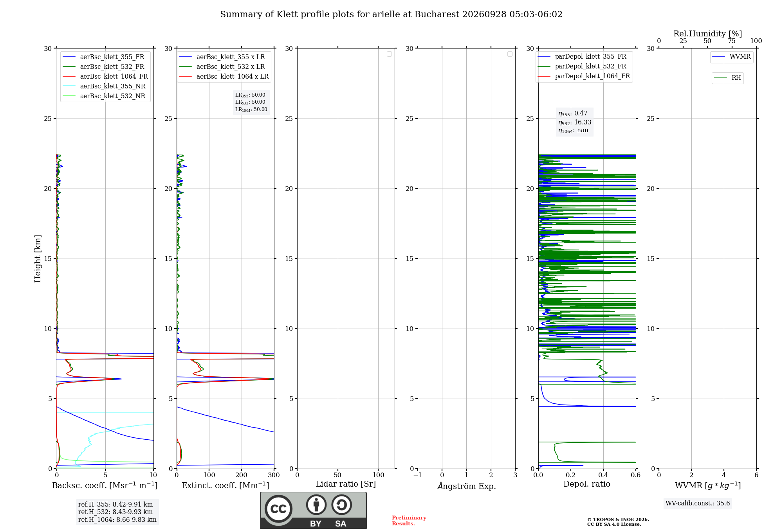Click the aerBsc_klett_1064_FR legend entry
783x532 pixels.
tap(105, 77)
